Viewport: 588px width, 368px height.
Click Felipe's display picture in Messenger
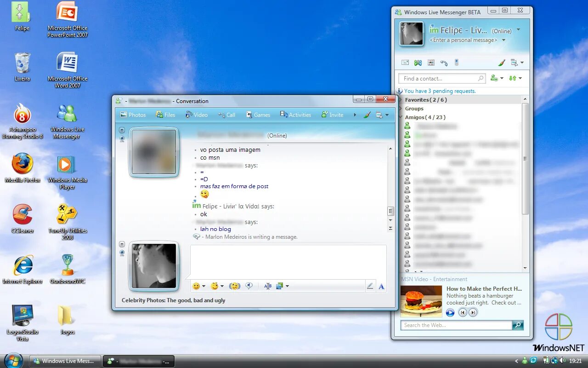tap(411, 34)
